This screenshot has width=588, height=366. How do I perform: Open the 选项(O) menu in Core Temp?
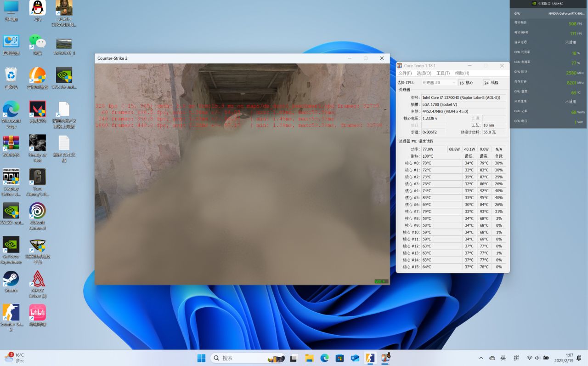[x=424, y=73]
